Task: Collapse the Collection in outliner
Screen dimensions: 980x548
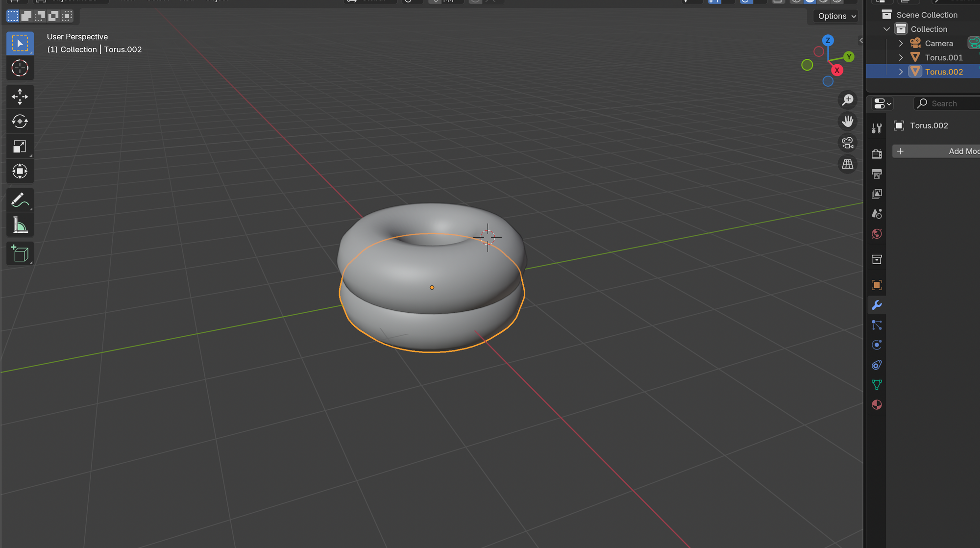Action: tap(886, 29)
